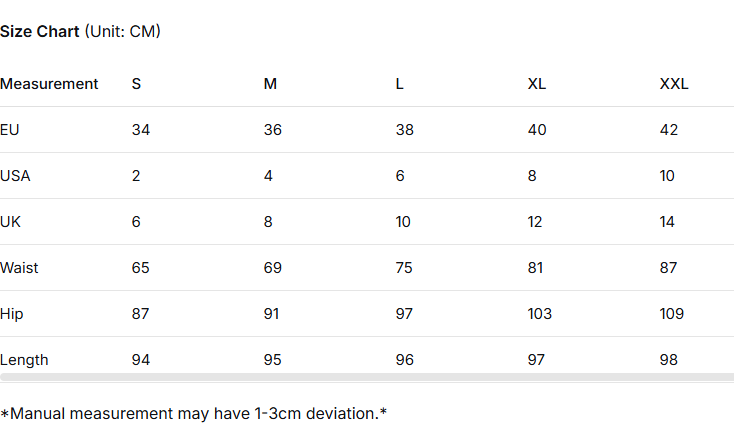Click Length value 98 for size XXL
This screenshot has width=734, height=435.
point(669,360)
